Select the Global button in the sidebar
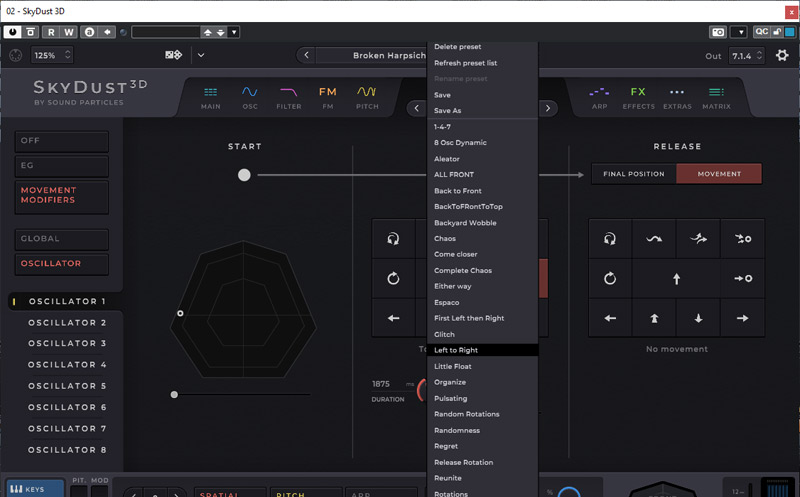 point(62,239)
